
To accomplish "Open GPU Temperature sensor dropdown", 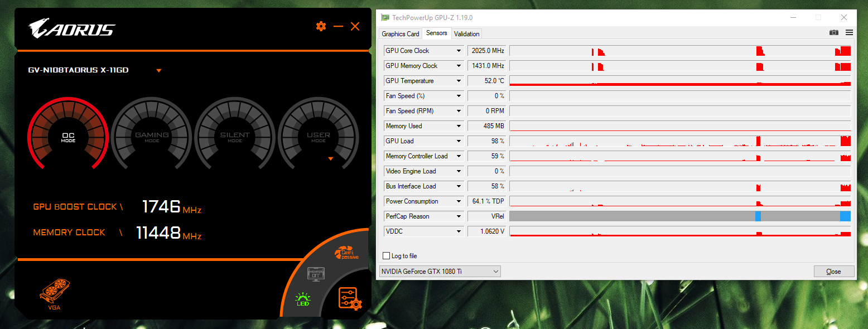I will (459, 81).
